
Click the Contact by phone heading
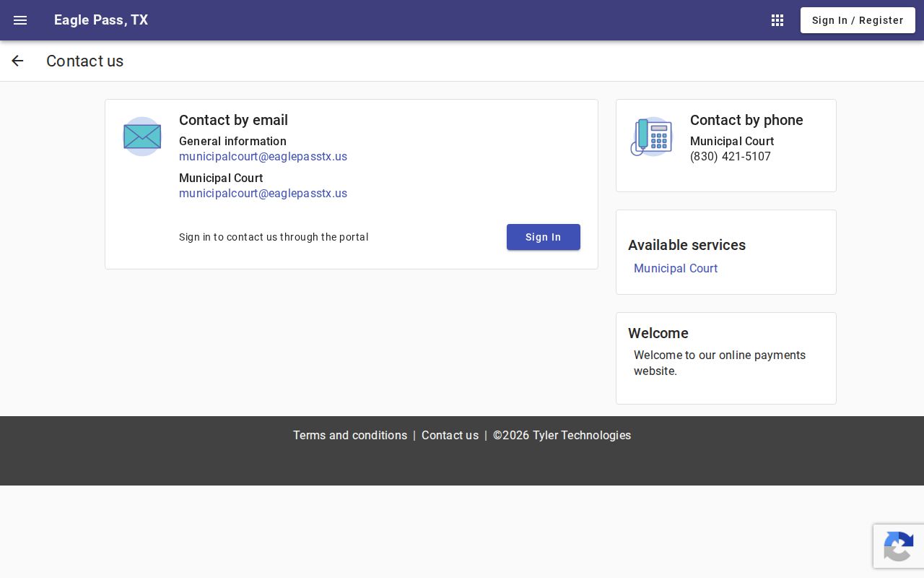(746, 120)
